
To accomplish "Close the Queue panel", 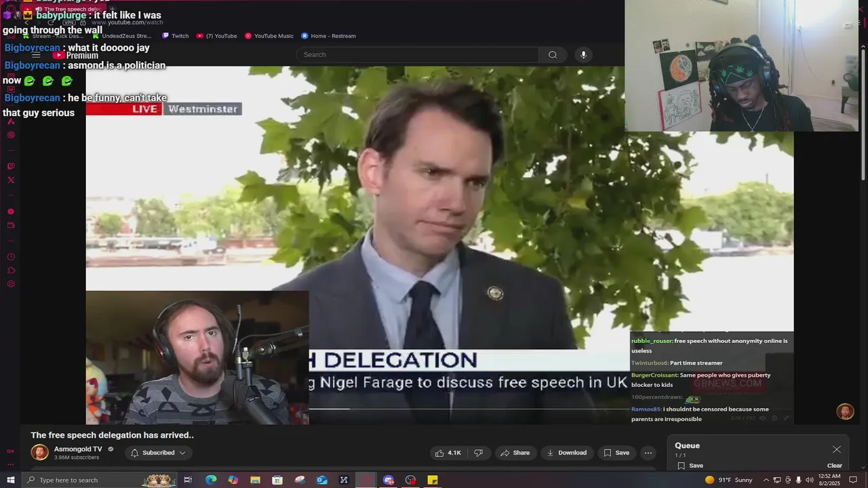I will tap(837, 449).
